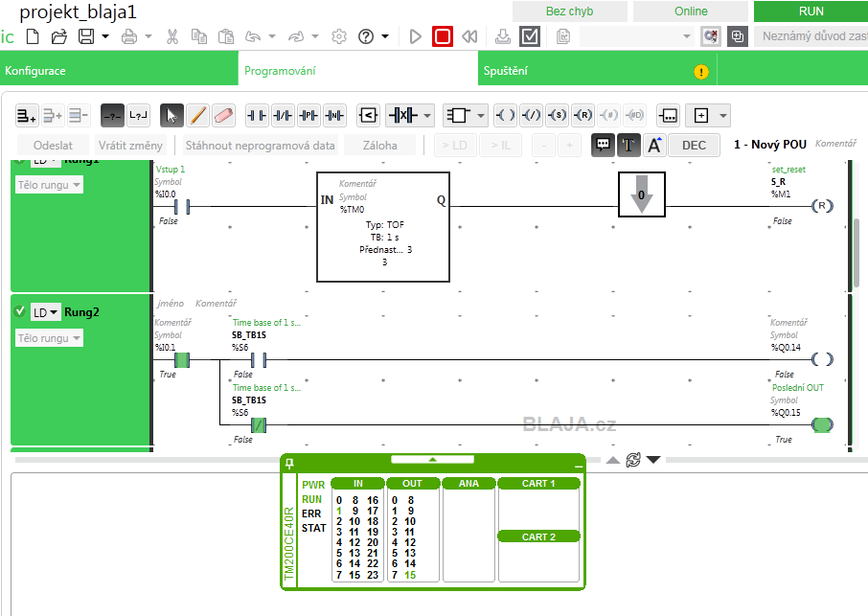Open Tělo rungu dropdown under Rung2

coord(49,338)
